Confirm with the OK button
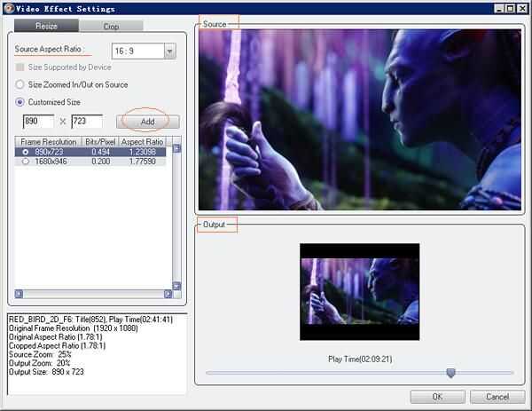 point(437,397)
